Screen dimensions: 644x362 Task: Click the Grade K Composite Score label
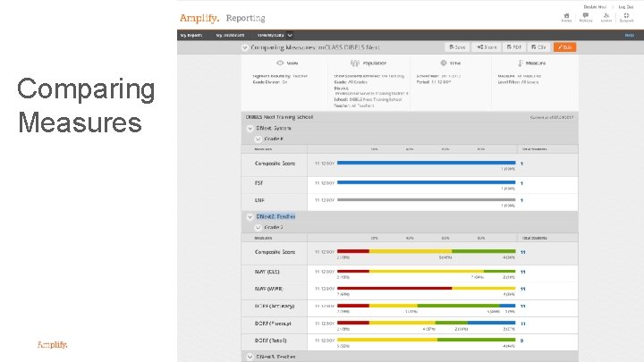(x=275, y=164)
